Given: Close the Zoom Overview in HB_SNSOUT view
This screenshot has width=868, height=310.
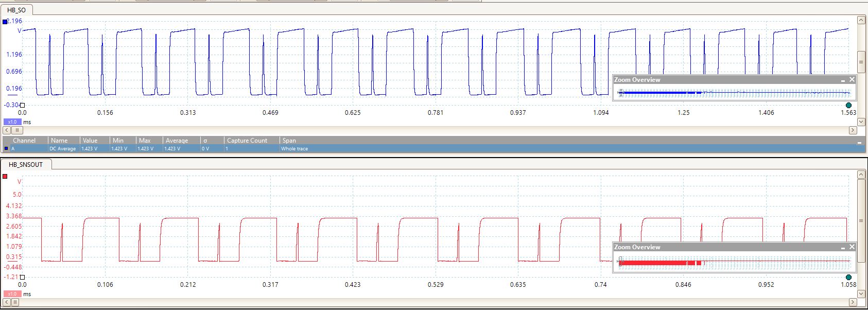Looking at the screenshot, I should pos(852,247).
